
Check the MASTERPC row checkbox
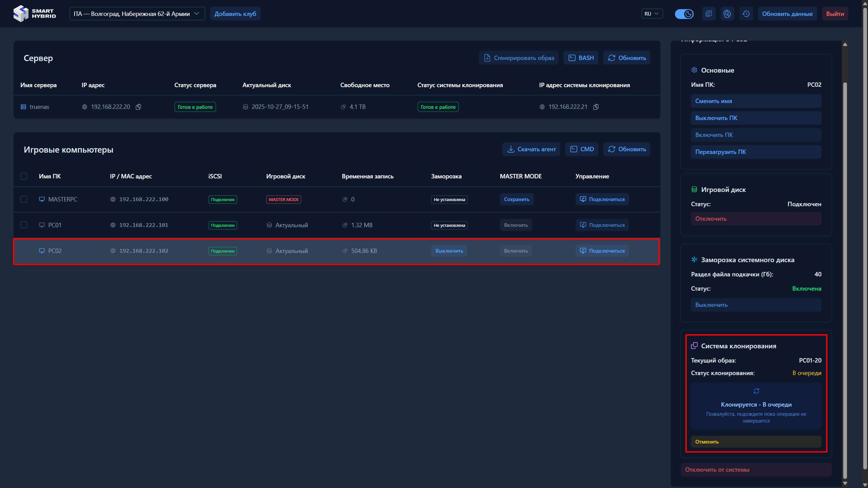click(x=24, y=199)
